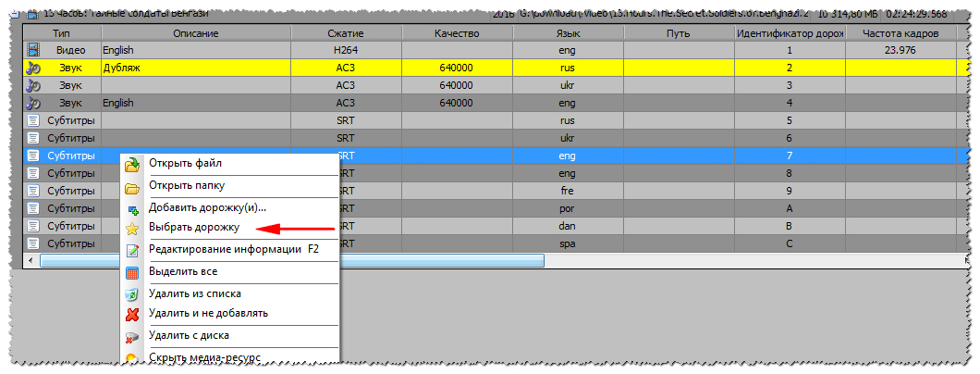Screen dimensions: 980x374
Task: Click the subtitle icon in the rus SRT row
Action: coord(33,120)
